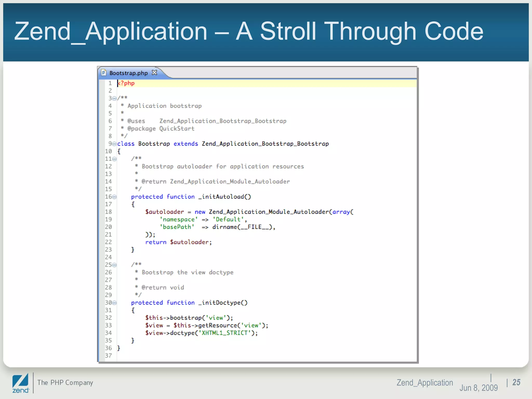Click "$this->bootstrap('view');" on line 32
The image size is (532, 399).
(x=189, y=318)
